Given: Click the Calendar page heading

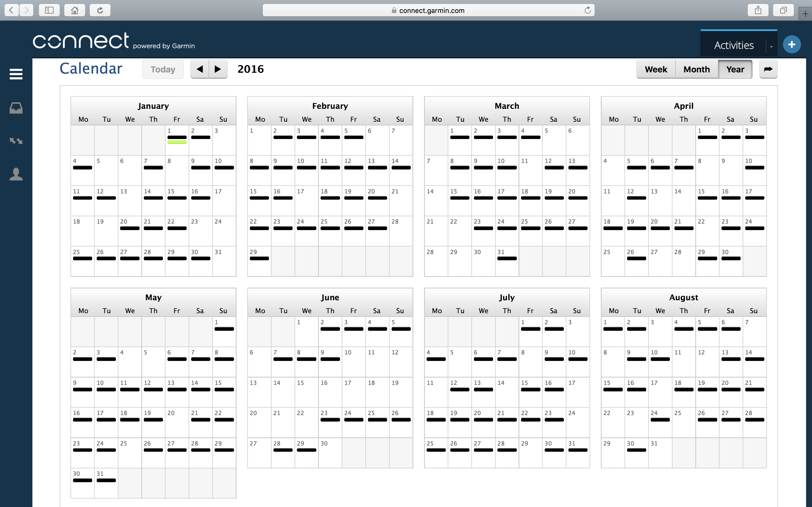Looking at the screenshot, I should click(x=91, y=69).
